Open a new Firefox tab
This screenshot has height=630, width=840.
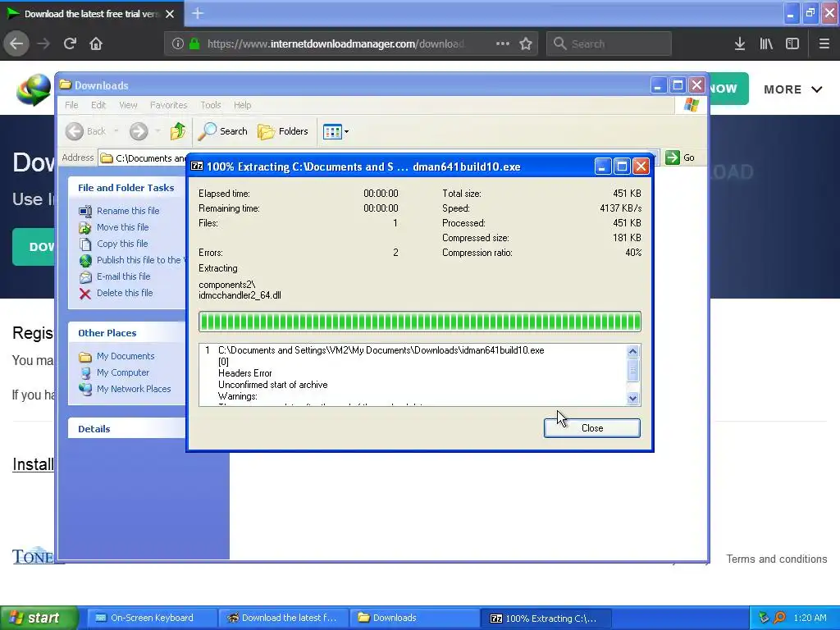coord(197,13)
